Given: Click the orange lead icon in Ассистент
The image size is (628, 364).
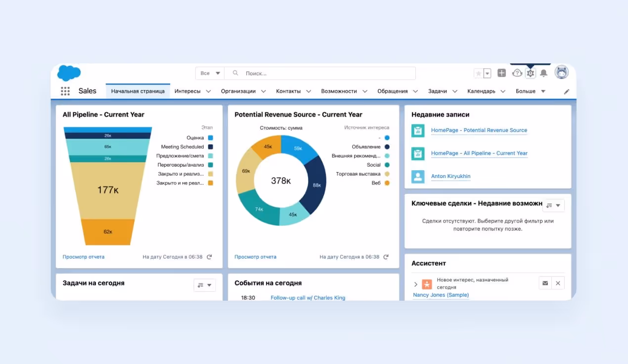Looking at the screenshot, I should tap(427, 284).
